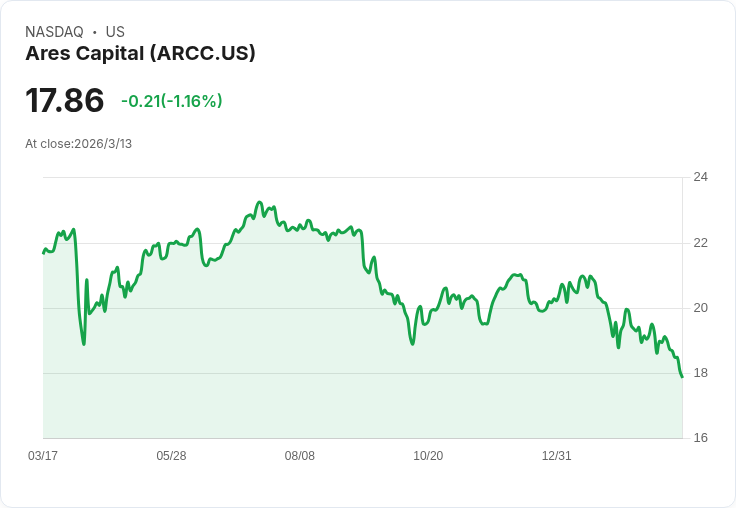736x508 pixels.
Task: Click the price line's starting point
Action: [43, 253]
